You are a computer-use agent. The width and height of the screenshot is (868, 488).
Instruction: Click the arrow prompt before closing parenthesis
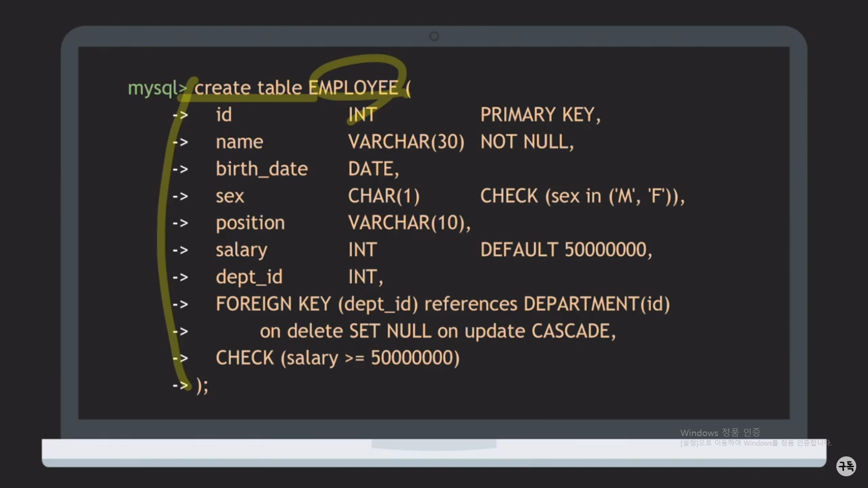[180, 385]
